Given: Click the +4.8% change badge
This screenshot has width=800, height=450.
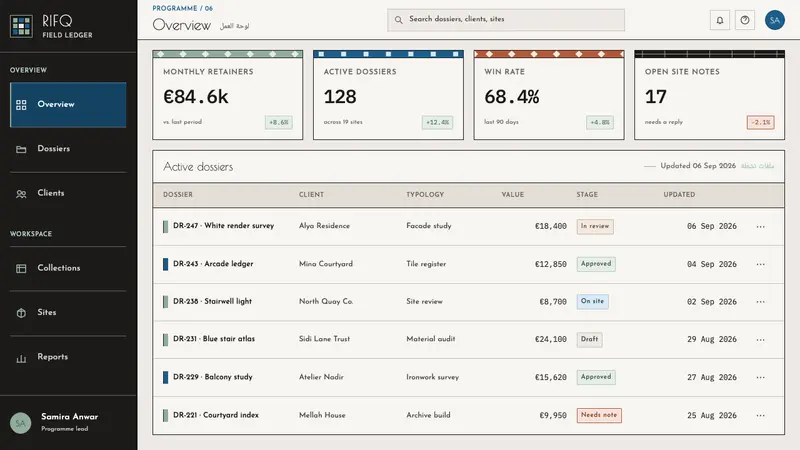Looking at the screenshot, I should pyautogui.click(x=599, y=122).
